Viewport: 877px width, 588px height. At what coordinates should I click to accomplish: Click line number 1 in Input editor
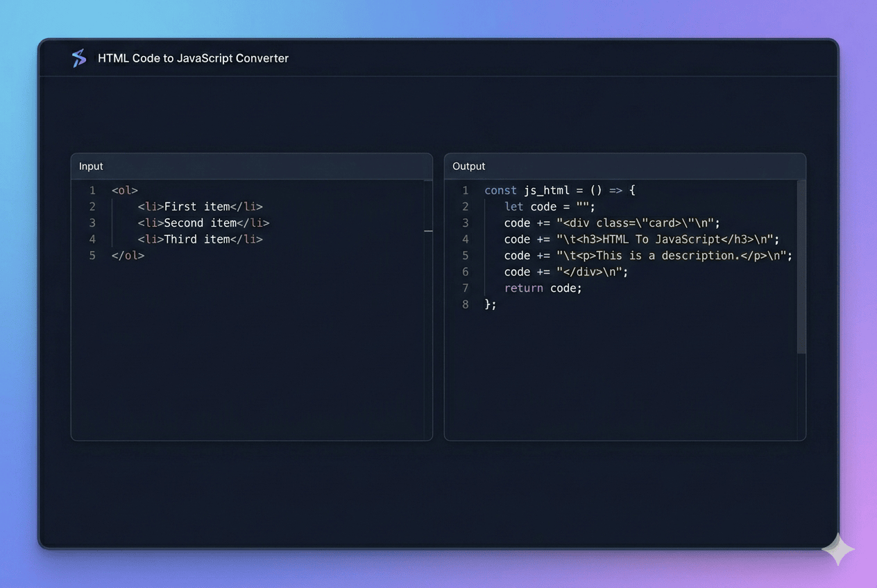(x=92, y=190)
